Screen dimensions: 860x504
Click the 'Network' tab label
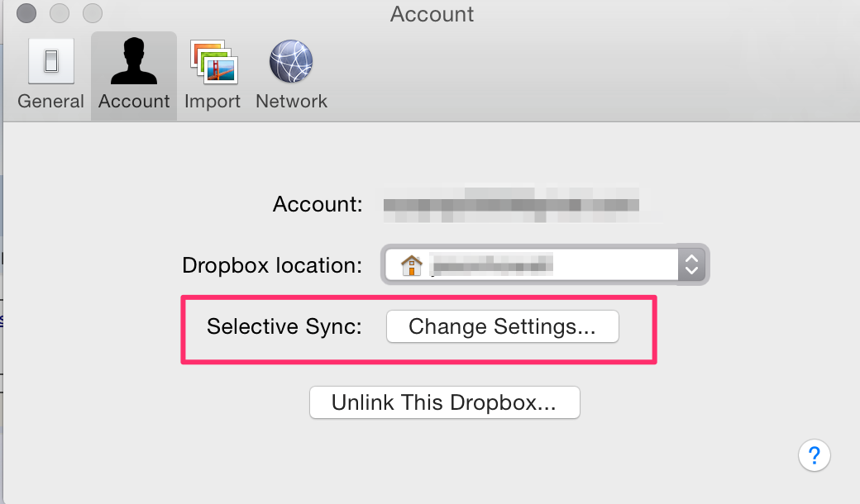tap(291, 102)
